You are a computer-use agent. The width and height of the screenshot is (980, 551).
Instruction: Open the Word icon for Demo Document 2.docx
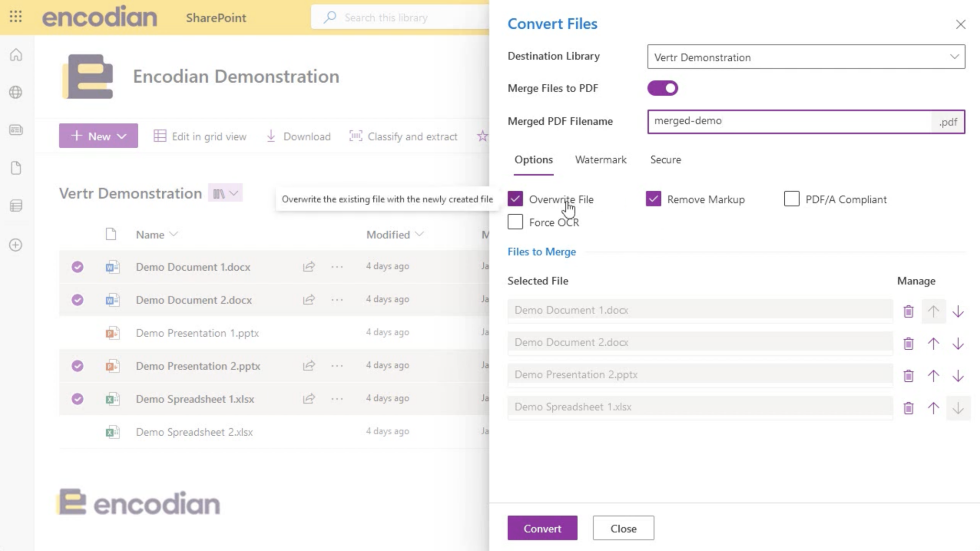(112, 300)
